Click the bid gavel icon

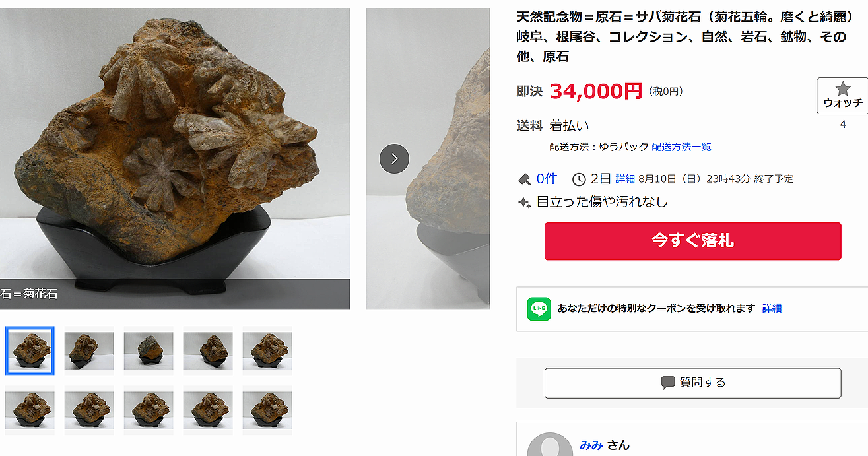click(x=524, y=179)
